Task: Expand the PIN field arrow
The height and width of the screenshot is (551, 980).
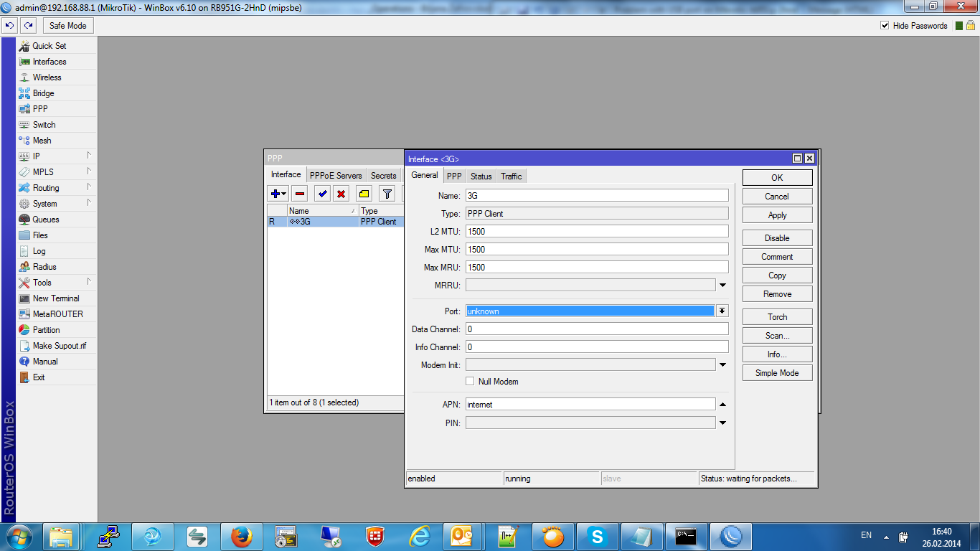Action: 722,423
